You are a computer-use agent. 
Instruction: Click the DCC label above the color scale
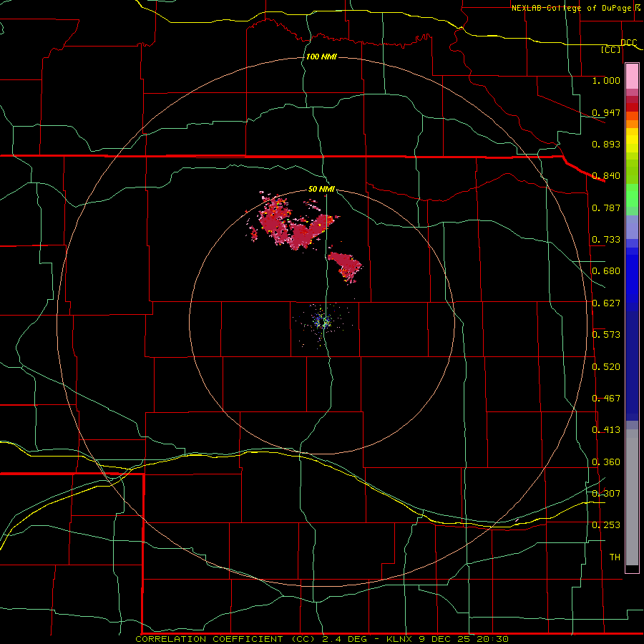click(629, 43)
